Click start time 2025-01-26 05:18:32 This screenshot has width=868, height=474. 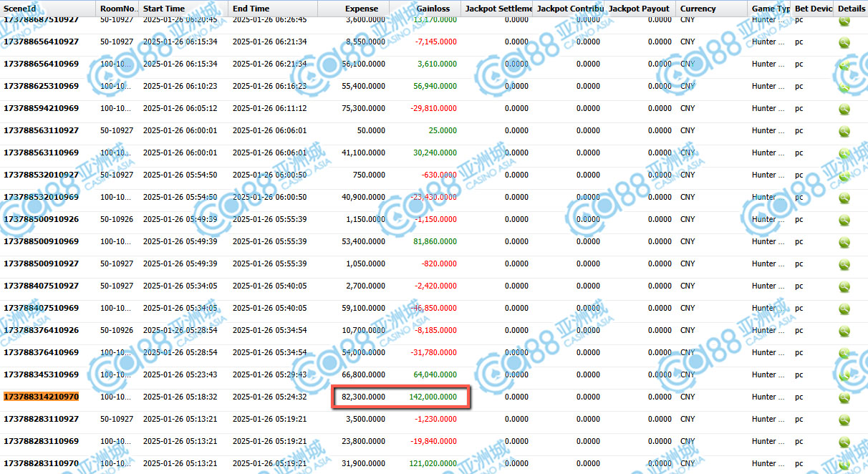tap(180, 397)
